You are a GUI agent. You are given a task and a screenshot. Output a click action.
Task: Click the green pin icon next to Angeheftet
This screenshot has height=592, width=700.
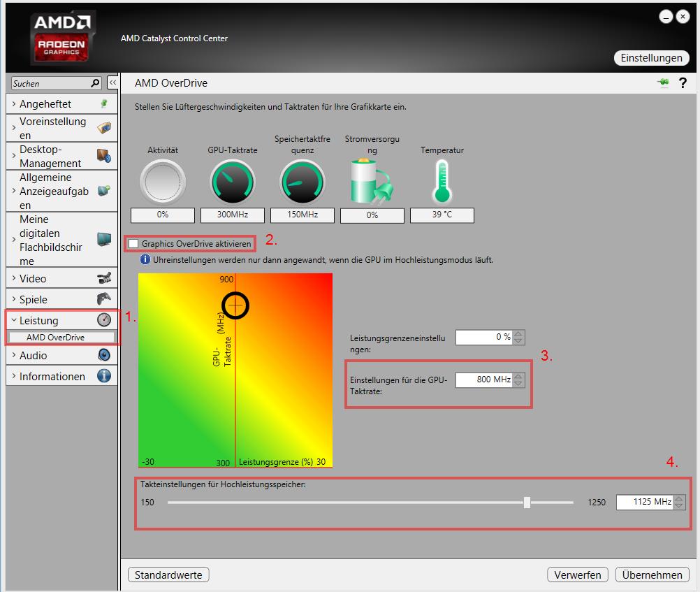tap(104, 103)
